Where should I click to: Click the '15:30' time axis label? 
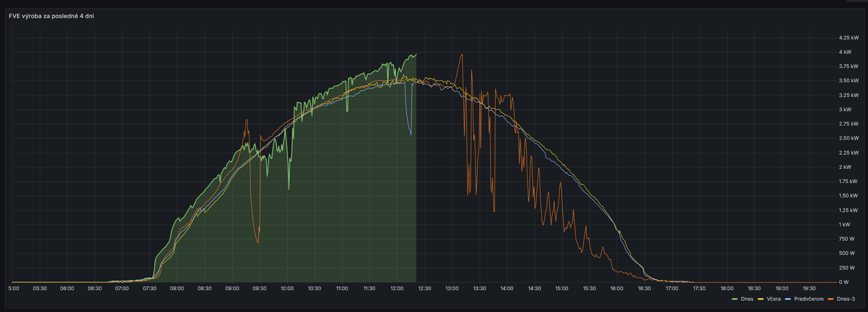[x=590, y=288]
